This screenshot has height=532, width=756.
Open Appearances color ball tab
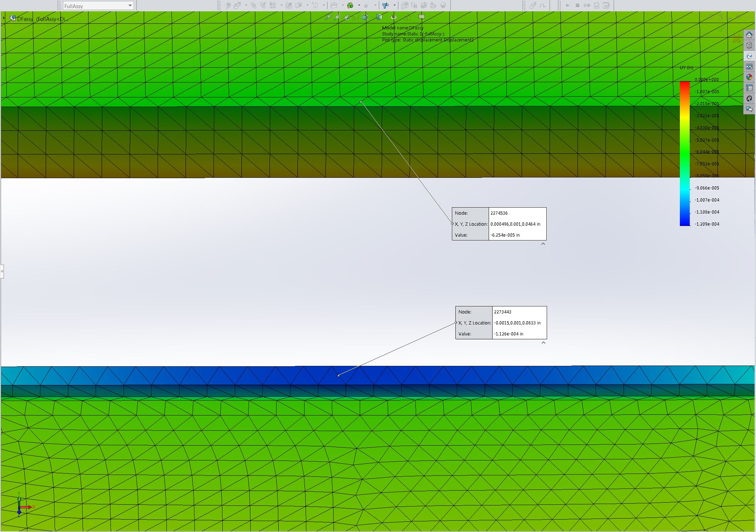(x=749, y=77)
